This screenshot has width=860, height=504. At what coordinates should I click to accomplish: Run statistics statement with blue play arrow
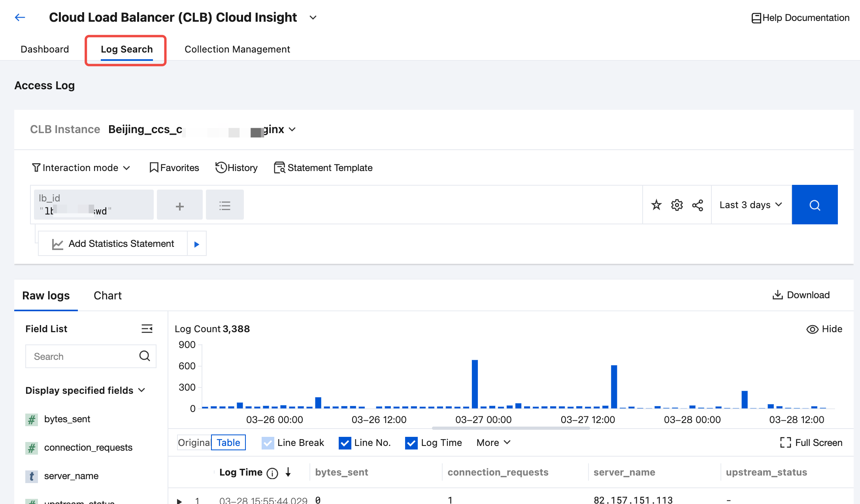click(196, 244)
